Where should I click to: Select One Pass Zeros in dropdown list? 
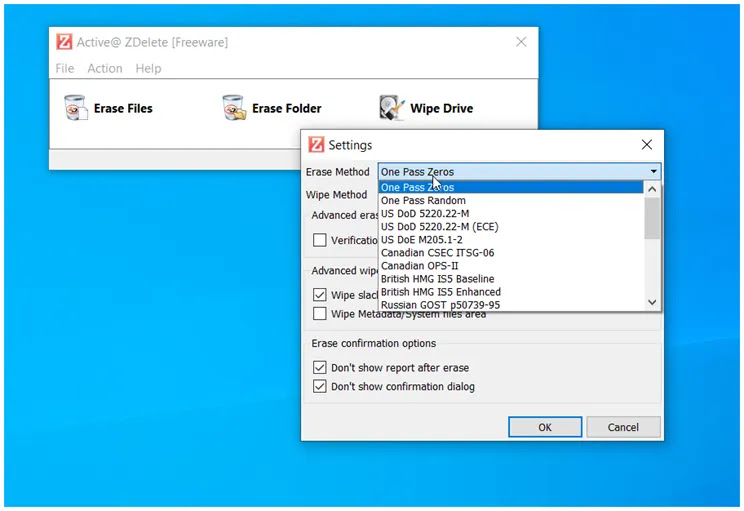click(x=511, y=187)
